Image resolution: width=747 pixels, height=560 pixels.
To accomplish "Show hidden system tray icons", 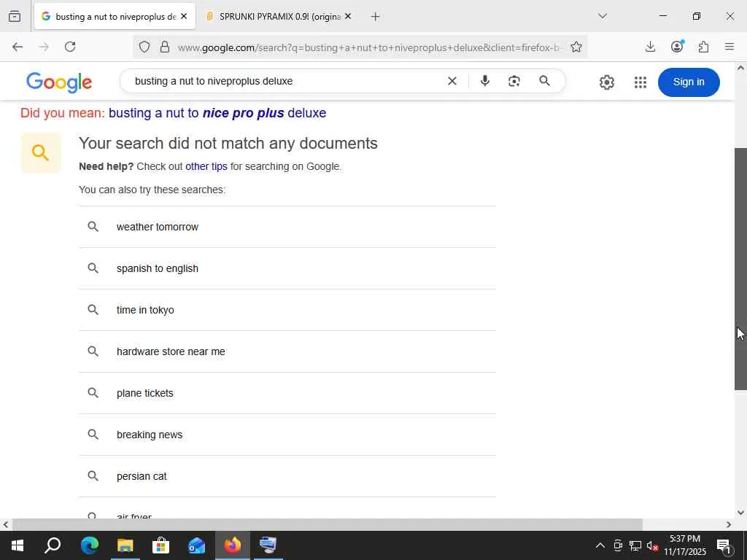I will tap(600, 545).
